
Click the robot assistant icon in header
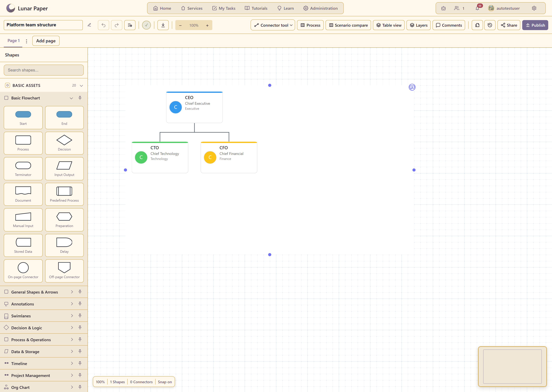[x=444, y=8]
